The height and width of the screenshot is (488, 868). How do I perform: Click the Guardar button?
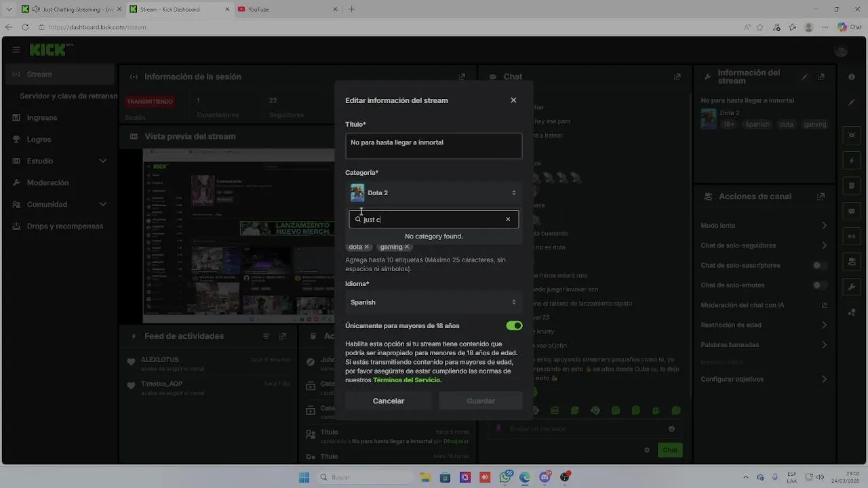481,401
